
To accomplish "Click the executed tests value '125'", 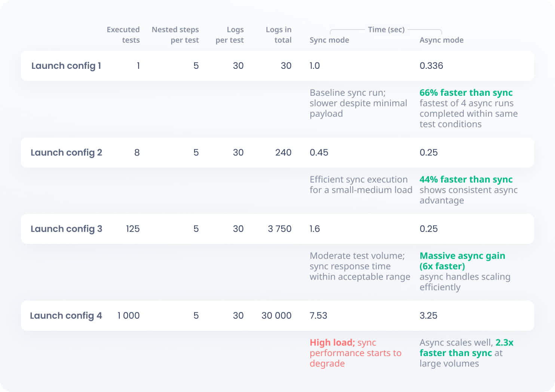I will coord(133,229).
